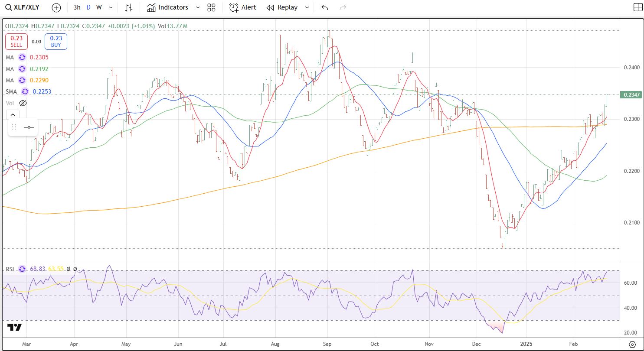Screen dimensions: 644x351
Task: Select the W weekly timeframe
Action: 99,7
